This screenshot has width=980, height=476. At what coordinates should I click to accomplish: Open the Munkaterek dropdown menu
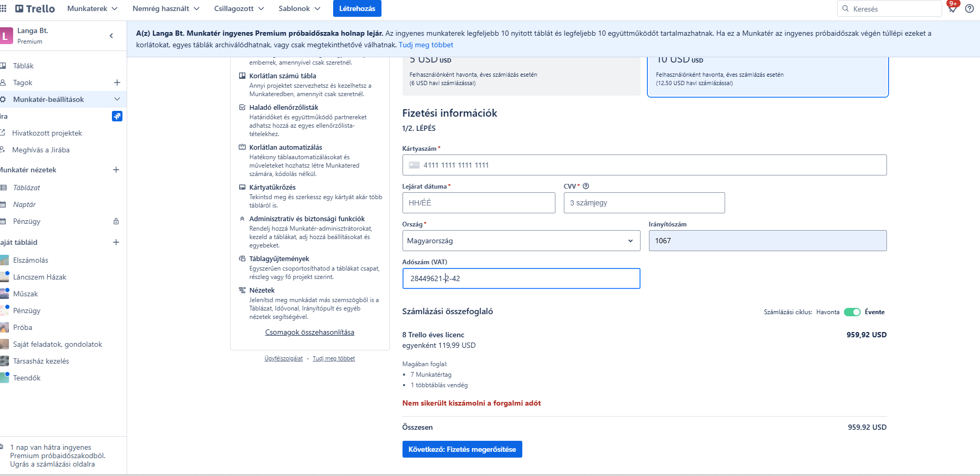(x=92, y=8)
